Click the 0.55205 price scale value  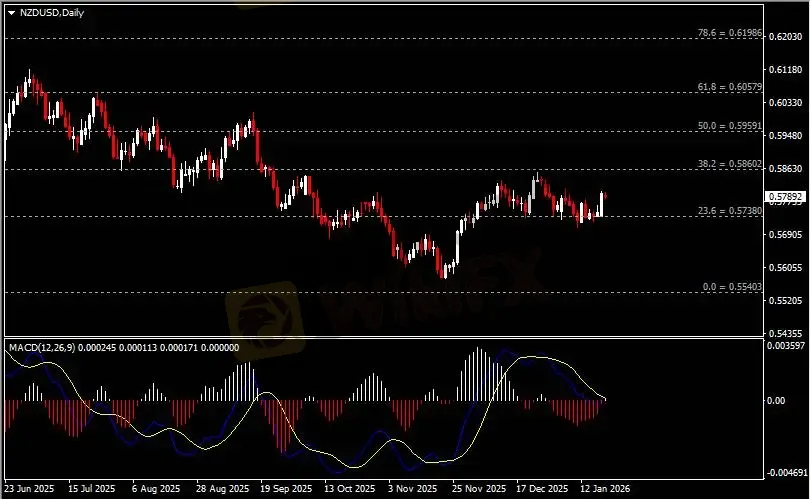(x=786, y=300)
